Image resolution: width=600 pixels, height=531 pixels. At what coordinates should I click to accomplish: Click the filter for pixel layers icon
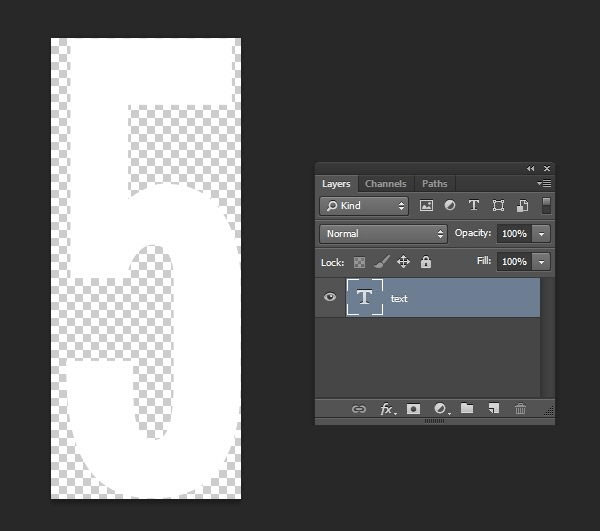tap(426, 206)
